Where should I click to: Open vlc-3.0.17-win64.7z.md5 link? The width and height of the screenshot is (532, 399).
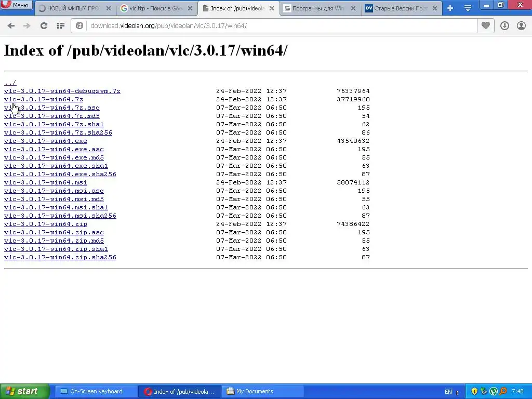click(52, 116)
